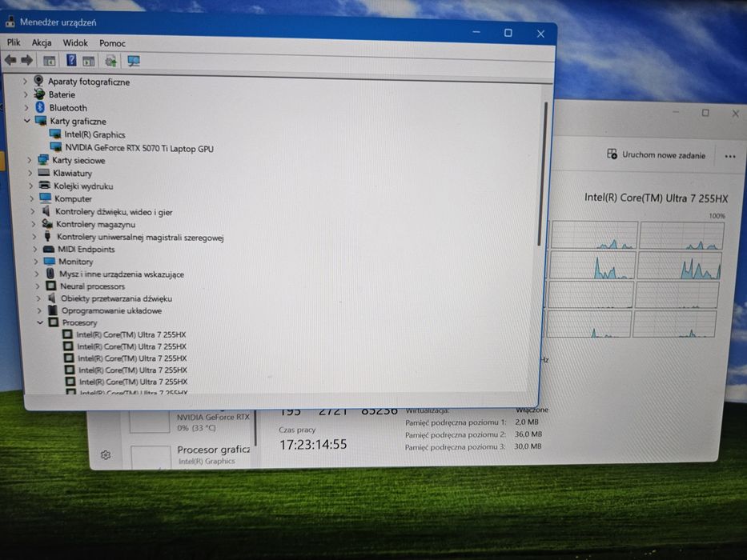Image resolution: width=747 pixels, height=560 pixels.
Task: Click the Karty graficzne display icon
Action: coord(41,121)
